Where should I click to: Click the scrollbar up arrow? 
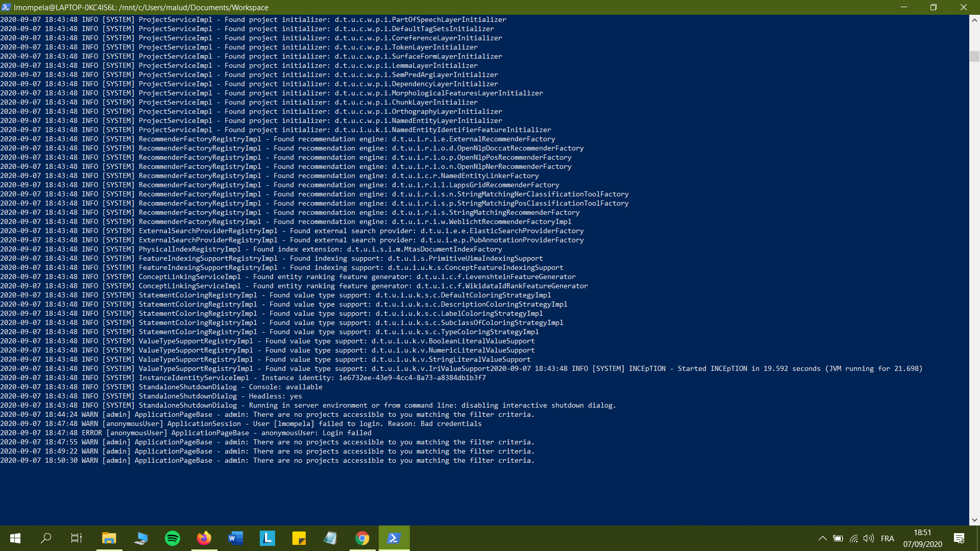pos(974,21)
